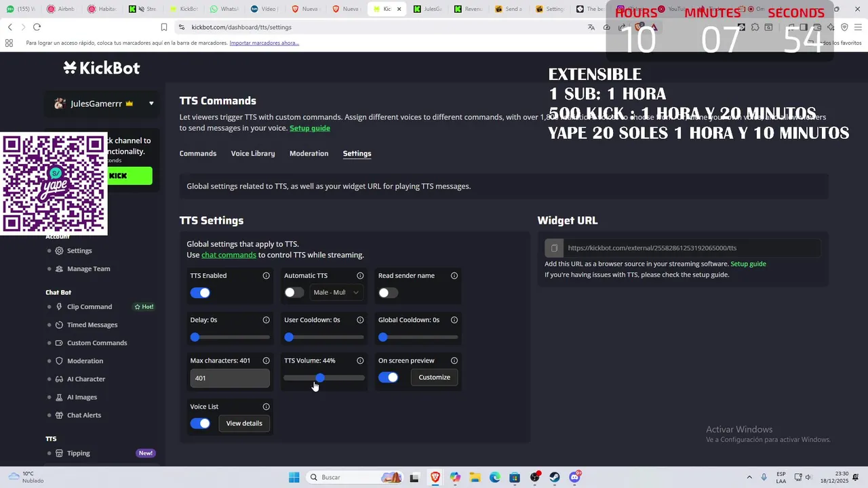The width and height of the screenshot is (868, 488).
Task: Open OBS from the taskbar
Action: point(535,477)
